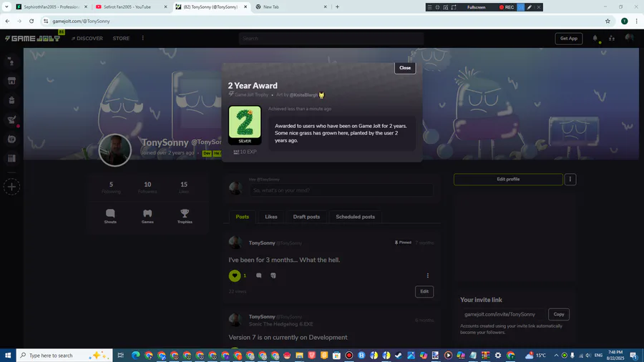Switch to the New Tab browser tab
Viewport: 644px width, 362px height.
[x=291, y=7]
